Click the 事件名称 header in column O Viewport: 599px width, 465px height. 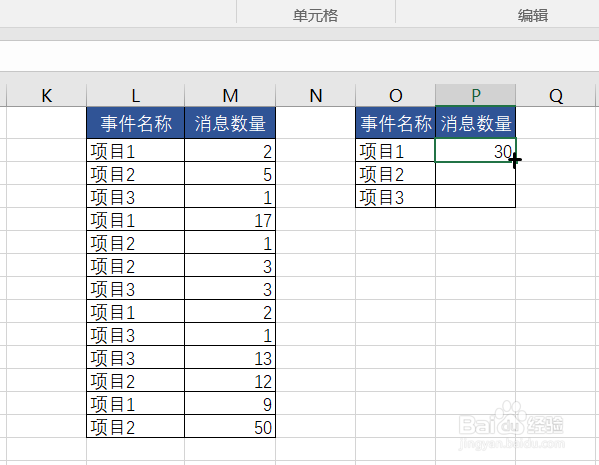pyautogui.click(x=395, y=123)
